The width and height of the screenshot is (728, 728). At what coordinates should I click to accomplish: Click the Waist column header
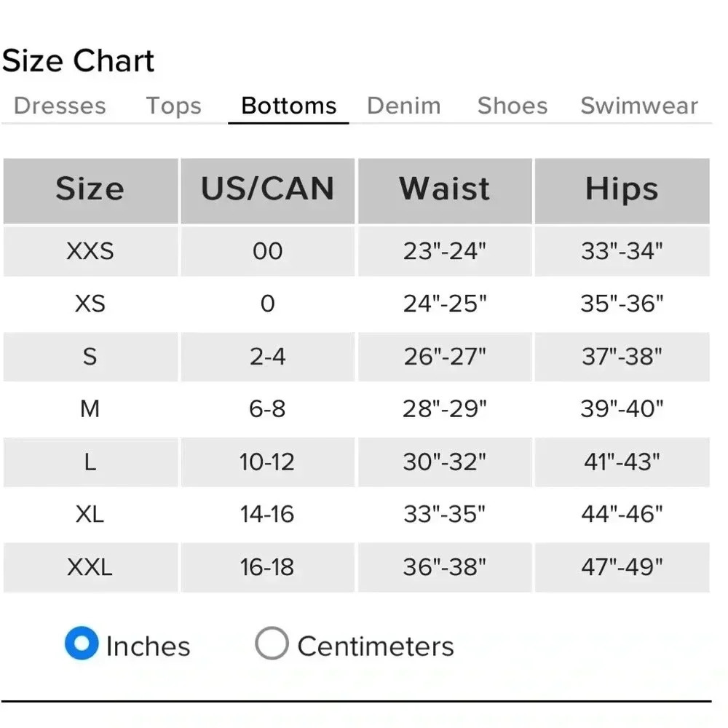point(444,190)
